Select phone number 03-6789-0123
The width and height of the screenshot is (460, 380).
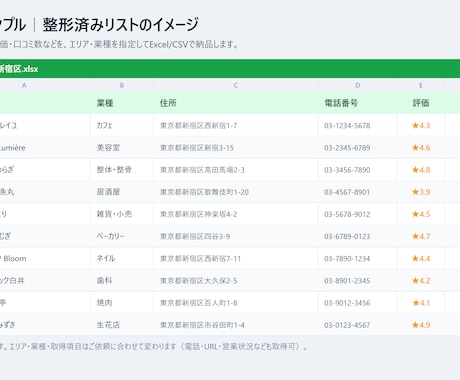click(x=347, y=236)
